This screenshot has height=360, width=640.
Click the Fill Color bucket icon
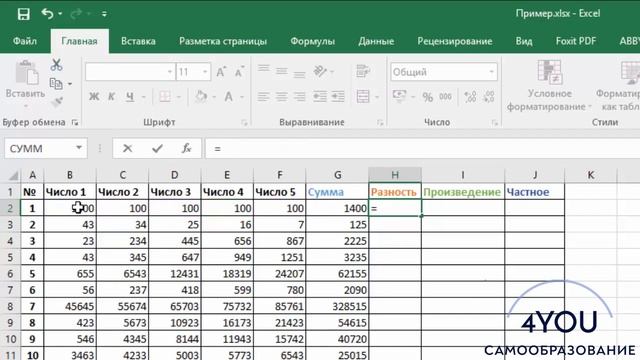pos(200,97)
